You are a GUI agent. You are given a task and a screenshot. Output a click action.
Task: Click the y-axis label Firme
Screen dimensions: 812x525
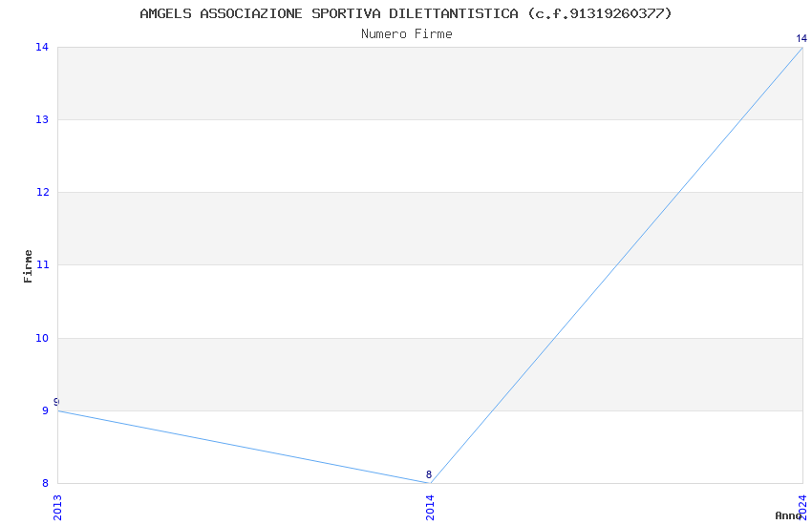(28, 266)
